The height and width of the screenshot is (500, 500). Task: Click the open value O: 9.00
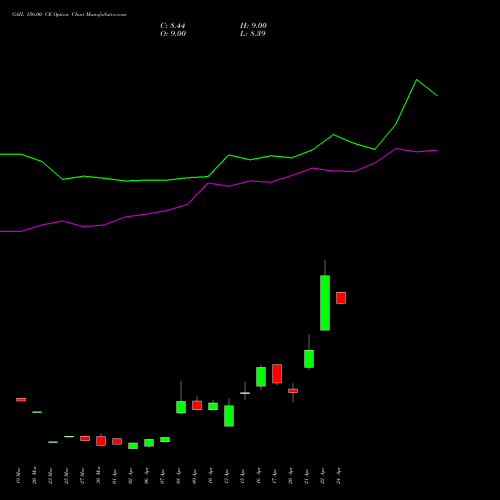(x=173, y=34)
